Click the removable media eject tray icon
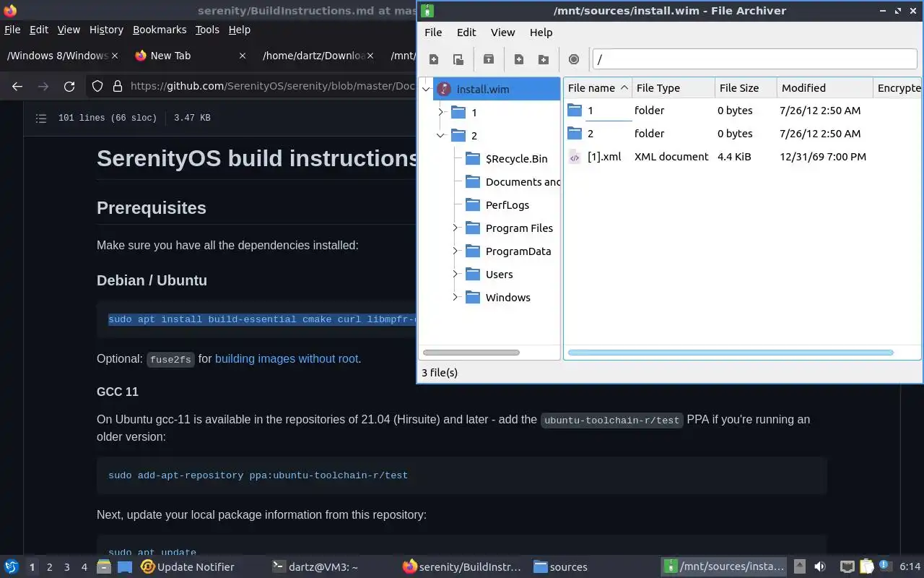 point(800,567)
